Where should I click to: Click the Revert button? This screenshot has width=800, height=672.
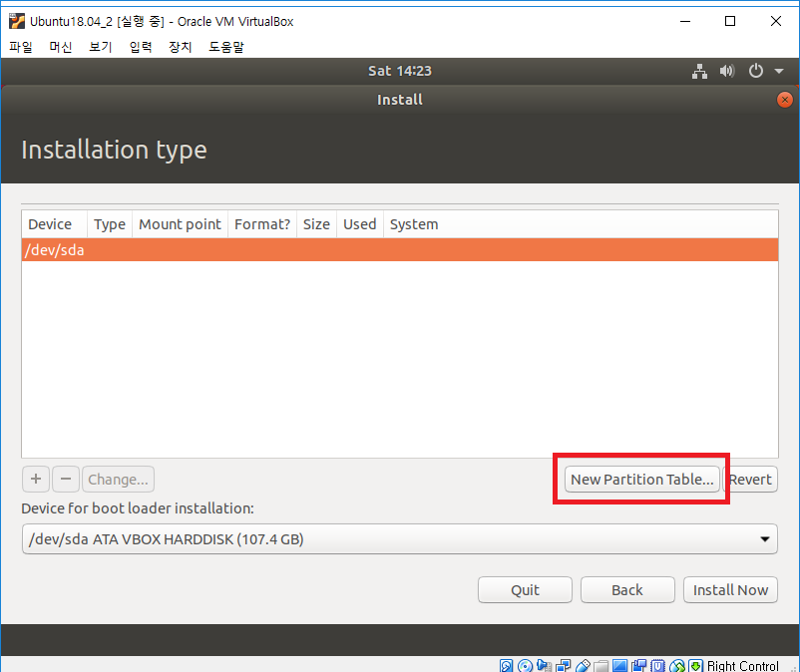pos(750,479)
